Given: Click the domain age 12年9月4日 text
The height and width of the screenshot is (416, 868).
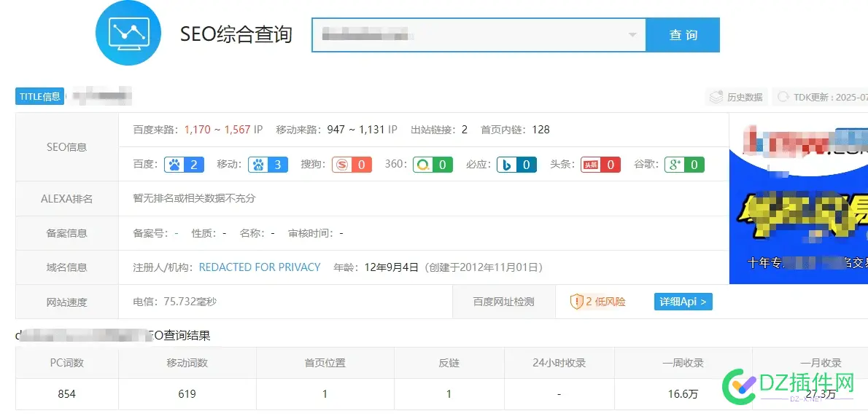Looking at the screenshot, I should point(392,267).
